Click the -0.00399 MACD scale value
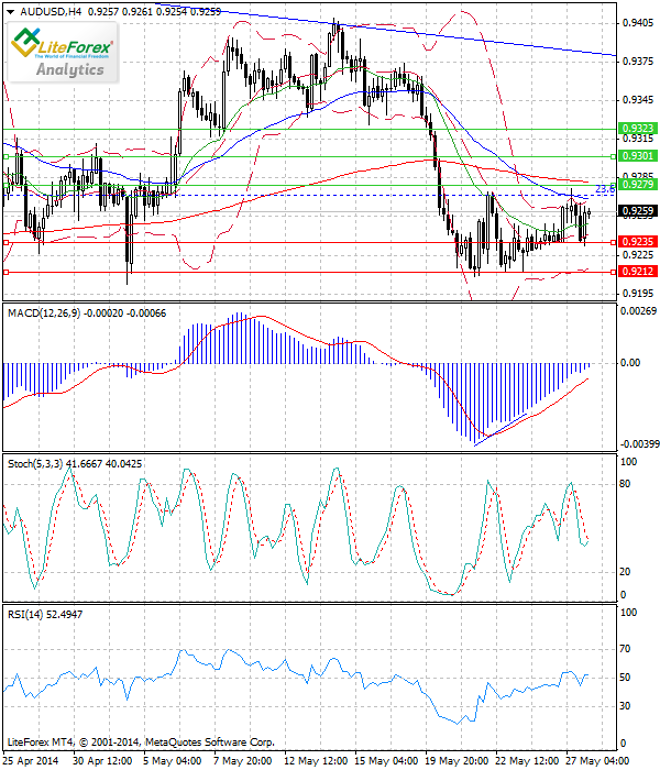 639,444
